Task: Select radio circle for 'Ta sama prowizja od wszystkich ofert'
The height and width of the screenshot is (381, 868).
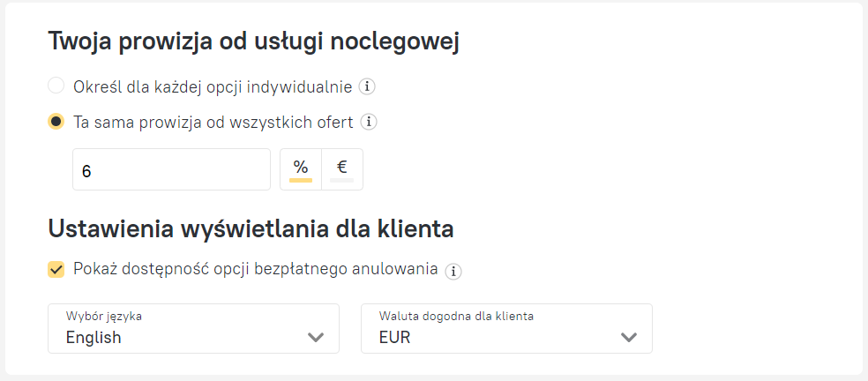Action: (56, 122)
